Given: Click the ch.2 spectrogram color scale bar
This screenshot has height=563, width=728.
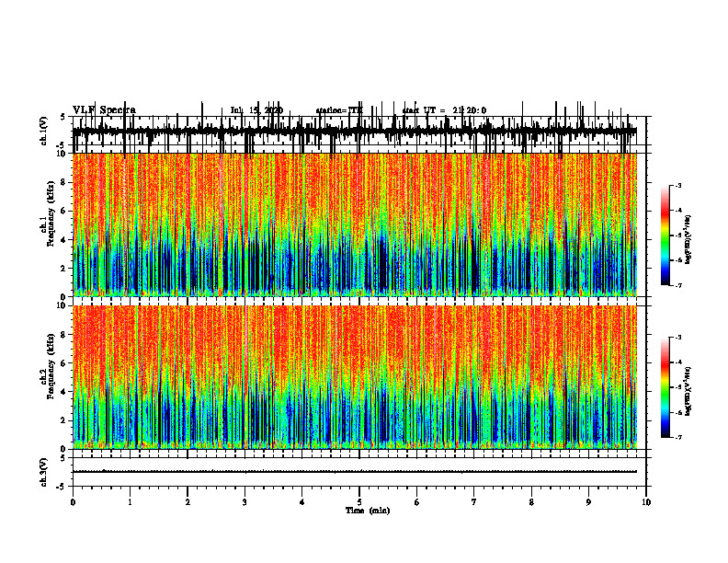Looking at the screenshot, I should [665, 387].
